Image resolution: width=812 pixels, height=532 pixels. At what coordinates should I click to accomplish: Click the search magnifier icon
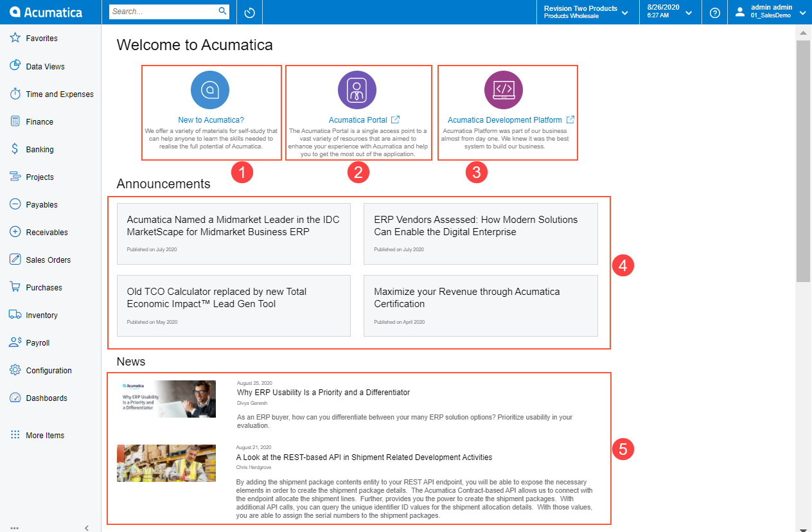(x=222, y=12)
